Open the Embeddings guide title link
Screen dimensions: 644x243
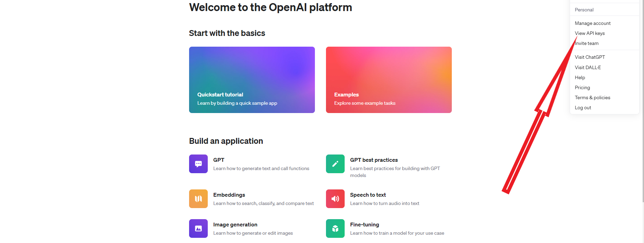pyautogui.click(x=229, y=195)
